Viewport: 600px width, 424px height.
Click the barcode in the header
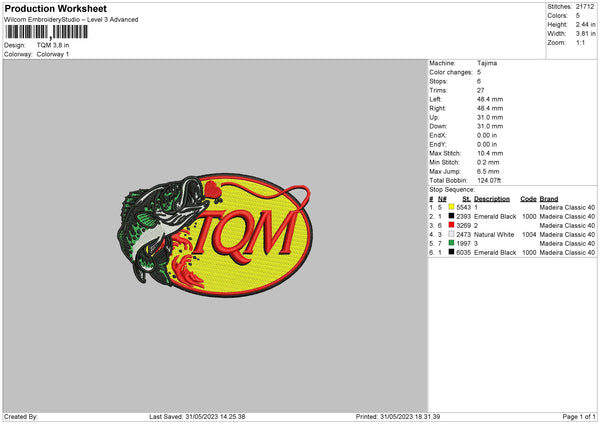46,32
